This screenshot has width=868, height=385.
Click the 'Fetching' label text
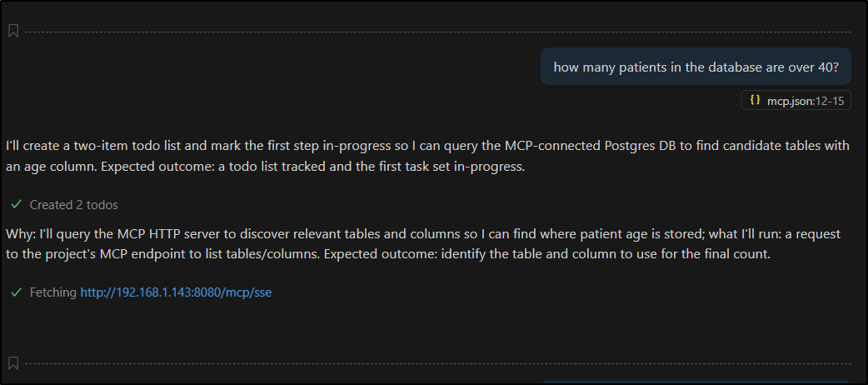coord(53,292)
